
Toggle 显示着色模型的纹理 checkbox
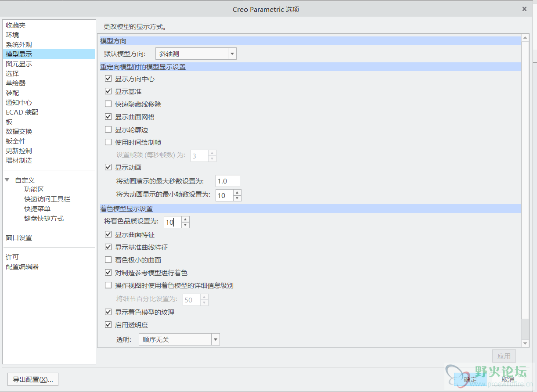108,313
